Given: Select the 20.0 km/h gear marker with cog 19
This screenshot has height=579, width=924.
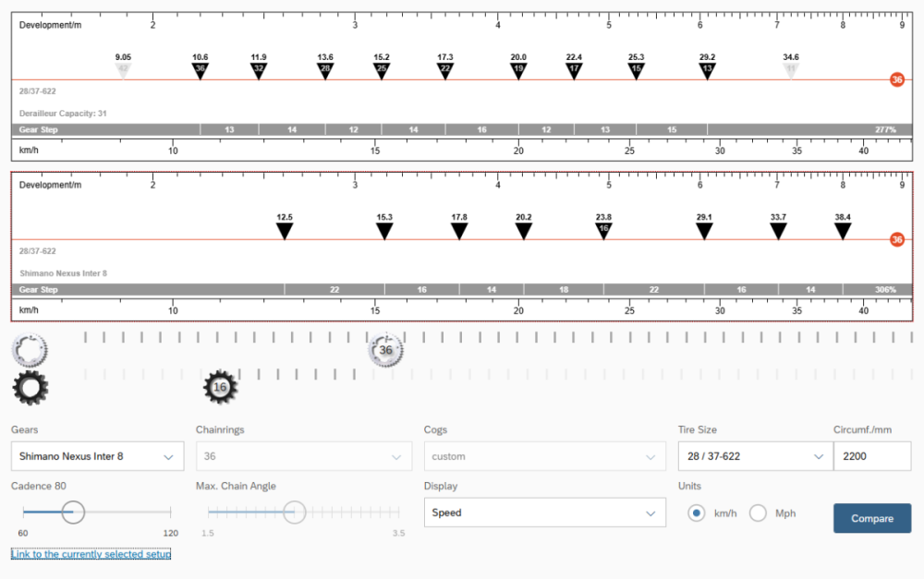Looking at the screenshot, I should (x=518, y=70).
